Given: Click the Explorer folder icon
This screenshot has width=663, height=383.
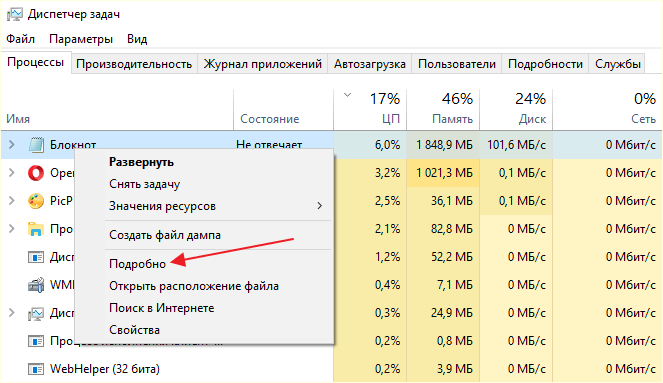Looking at the screenshot, I should (36, 229).
